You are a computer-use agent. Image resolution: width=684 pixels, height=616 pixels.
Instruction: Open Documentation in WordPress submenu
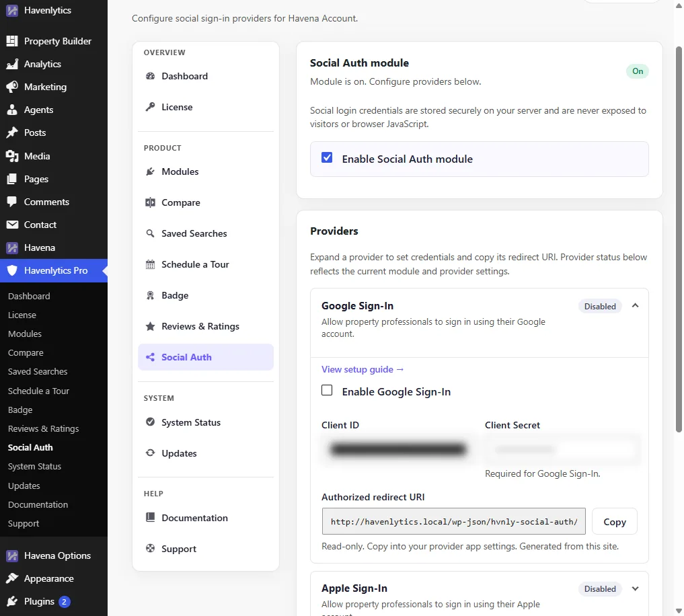point(38,505)
